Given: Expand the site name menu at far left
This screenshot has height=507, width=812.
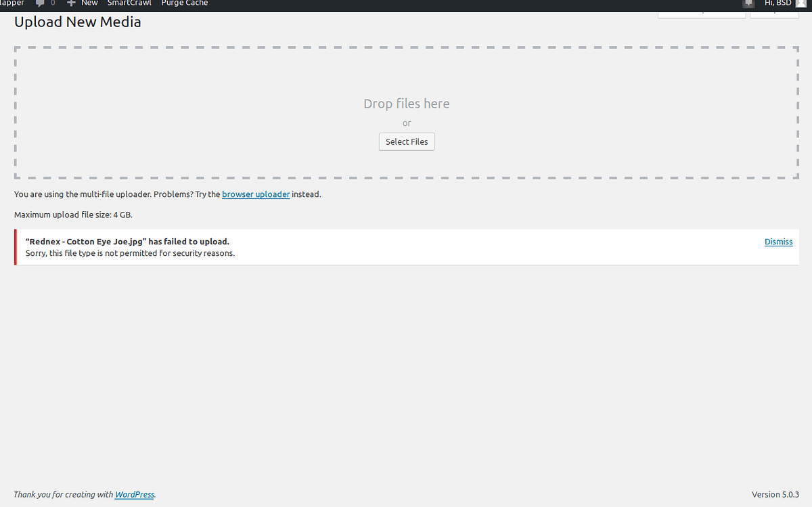Looking at the screenshot, I should coord(12,3).
